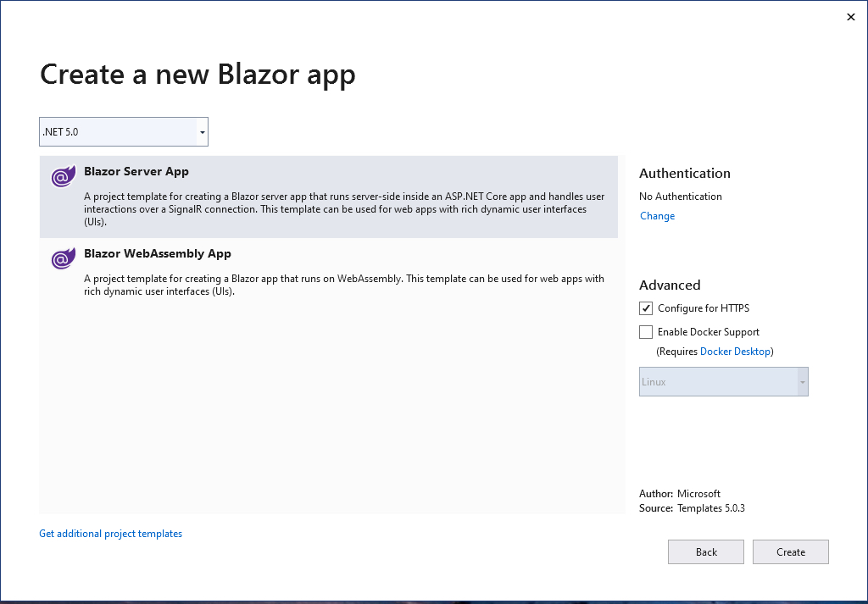Open the .NET 5.0 framework version combo box

(119, 132)
